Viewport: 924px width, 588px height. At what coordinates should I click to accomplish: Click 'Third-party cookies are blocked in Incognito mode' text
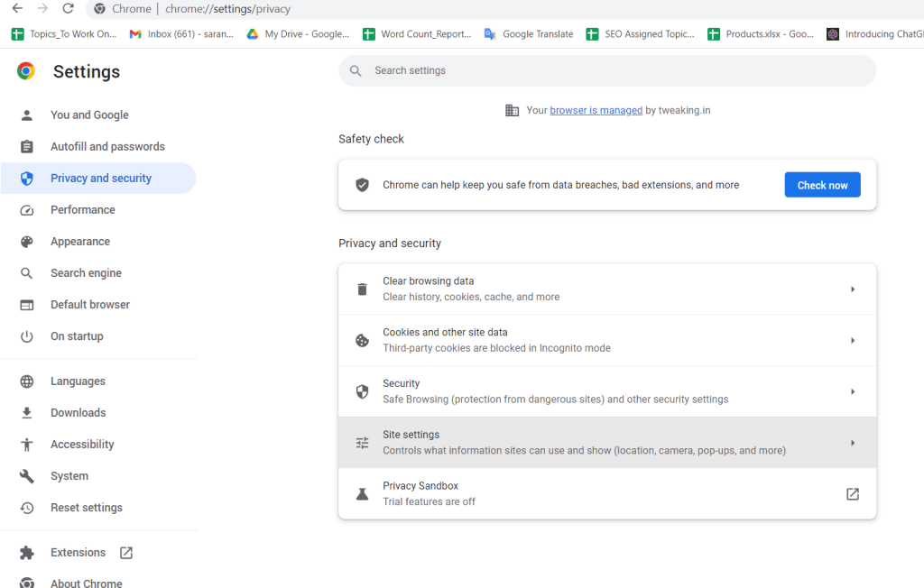[x=496, y=348]
